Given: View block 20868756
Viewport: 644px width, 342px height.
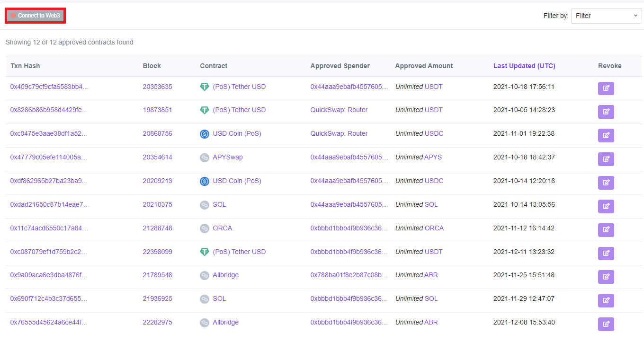Looking at the screenshot, I should tap(158, 133).
